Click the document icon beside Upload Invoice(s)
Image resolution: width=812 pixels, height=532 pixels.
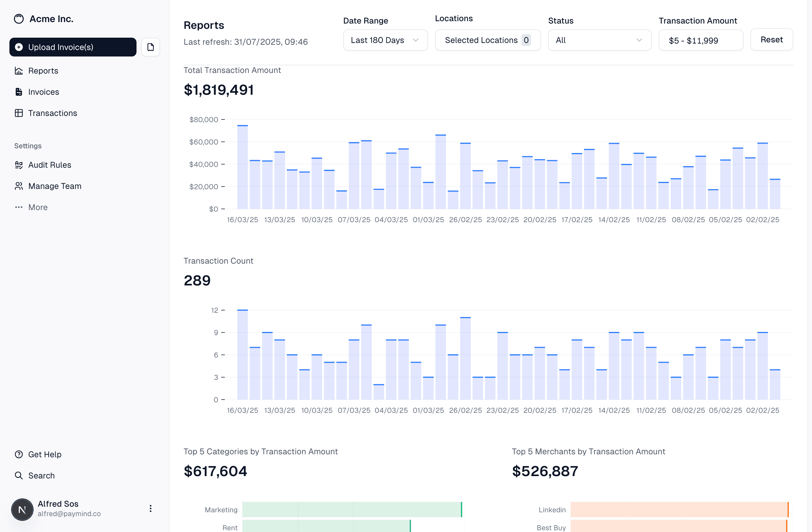[150, 47]
